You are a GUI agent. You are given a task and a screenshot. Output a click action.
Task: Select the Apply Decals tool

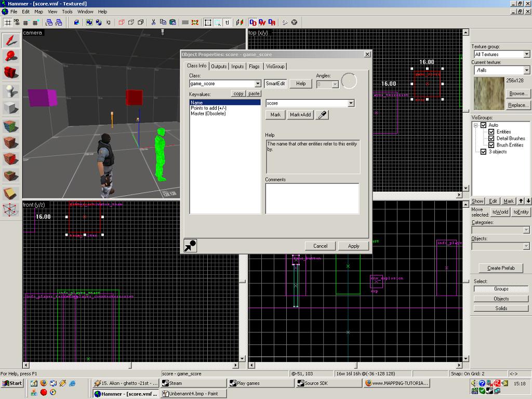(11, 159)
